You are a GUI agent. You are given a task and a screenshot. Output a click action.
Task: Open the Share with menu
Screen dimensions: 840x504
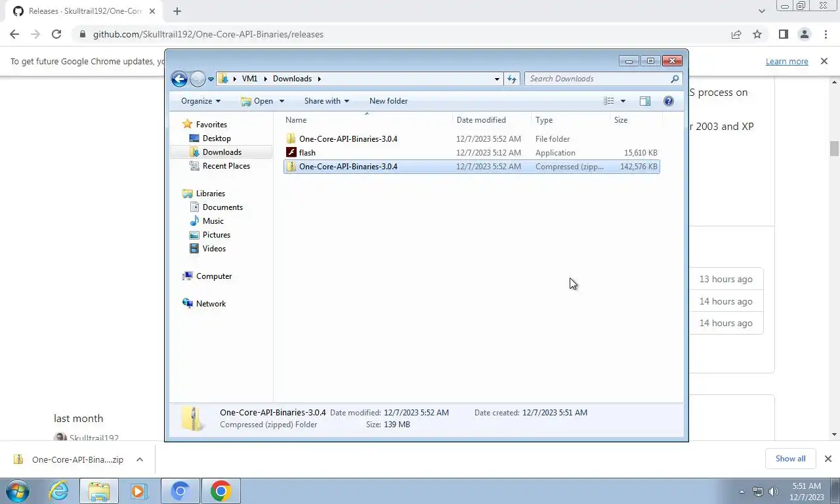(x=326, y=101)
